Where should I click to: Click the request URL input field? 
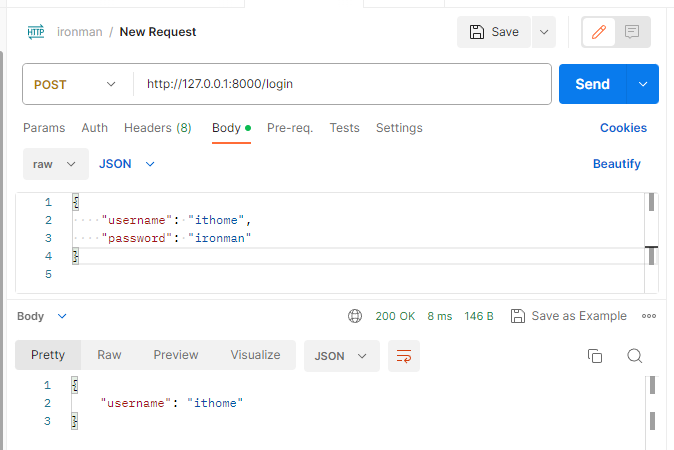click(342, 84)
